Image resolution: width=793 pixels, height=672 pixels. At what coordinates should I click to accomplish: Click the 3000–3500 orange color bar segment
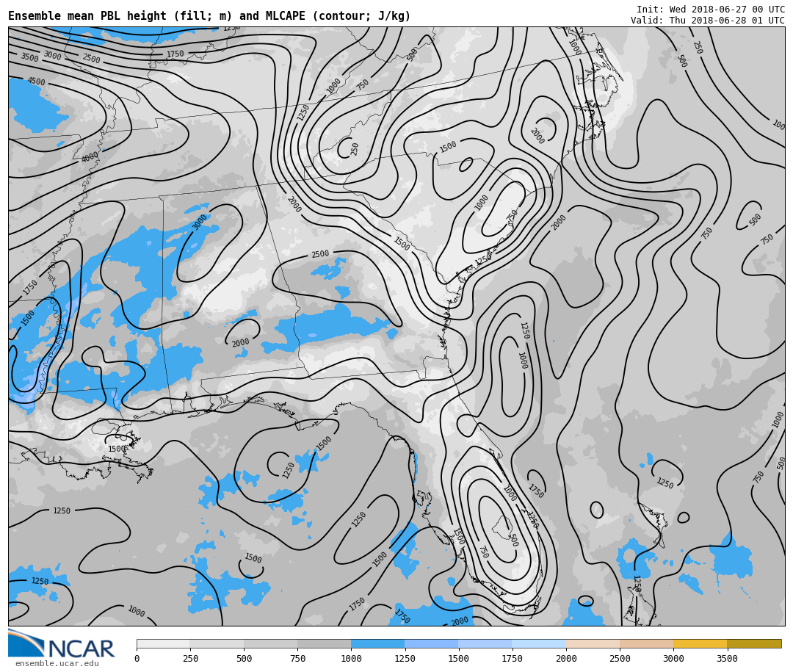700,643
